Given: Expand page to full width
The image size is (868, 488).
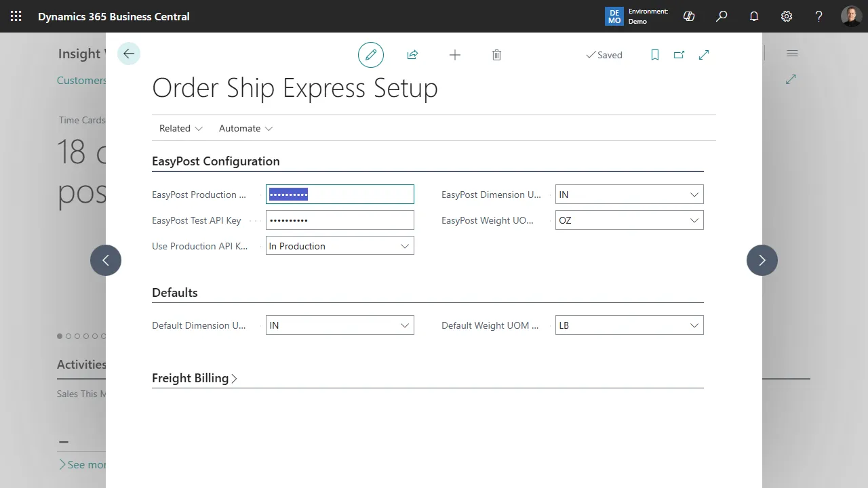Looking at the screenshot, I should [704, 55].
